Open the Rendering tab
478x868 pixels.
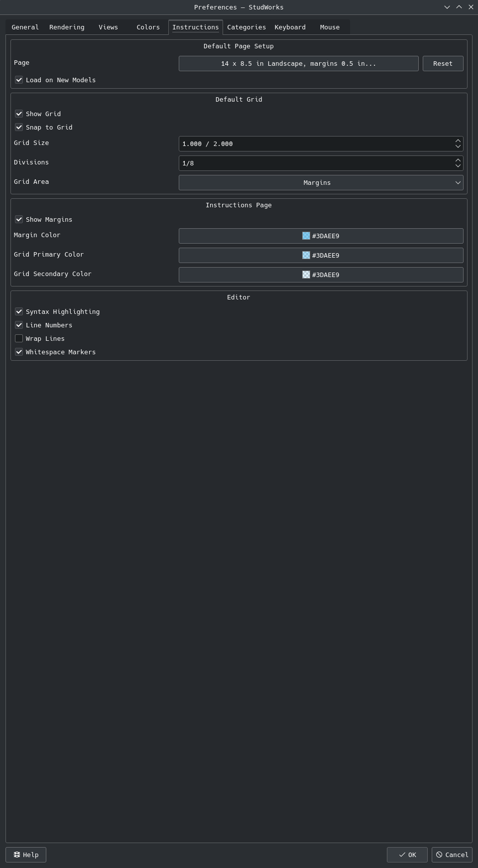pyautogui.click(x=67, y=27)
